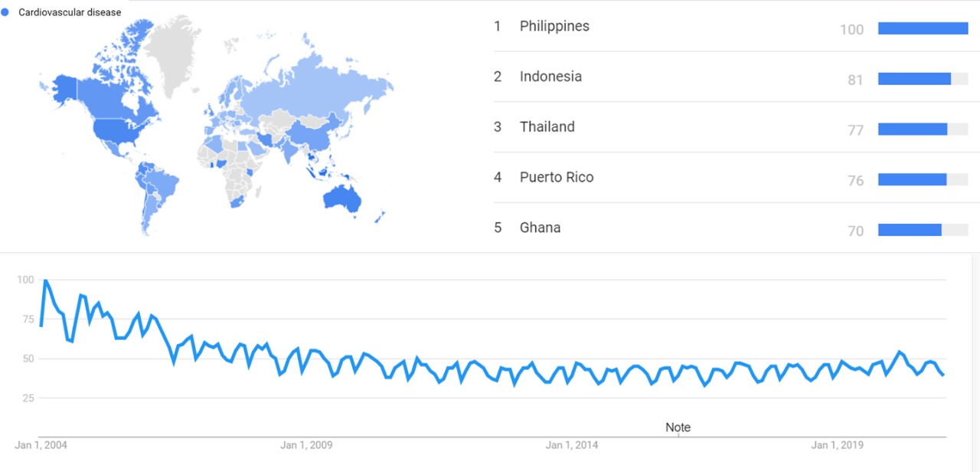Image resolution: width=980 pixels, height=472 pixels.
Task: Click Thailand in the ranked list
Action: coord(547,127)
